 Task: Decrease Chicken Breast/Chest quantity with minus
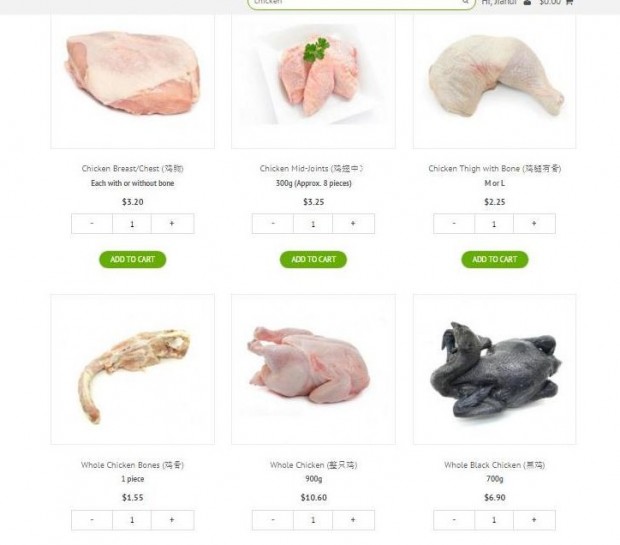click(92, 224)
